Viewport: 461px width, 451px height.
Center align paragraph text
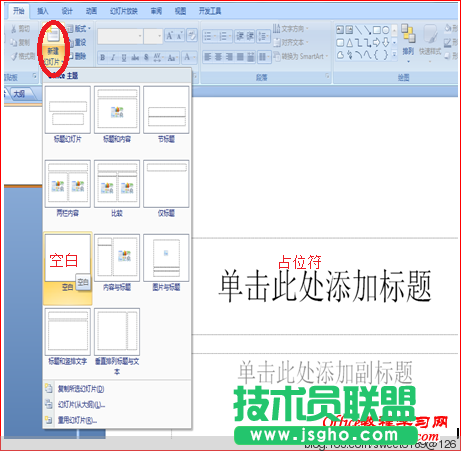pyautogui.click(x=219, y=57)
